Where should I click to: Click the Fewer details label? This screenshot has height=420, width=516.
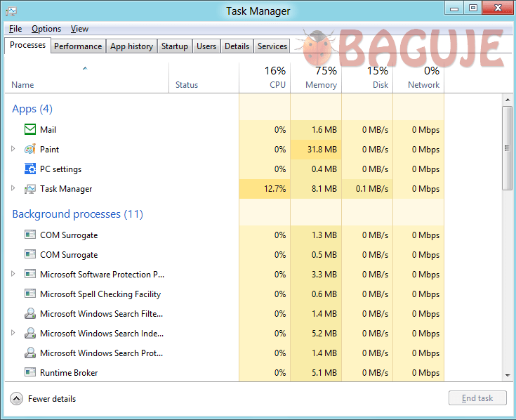tap(52, 399)
